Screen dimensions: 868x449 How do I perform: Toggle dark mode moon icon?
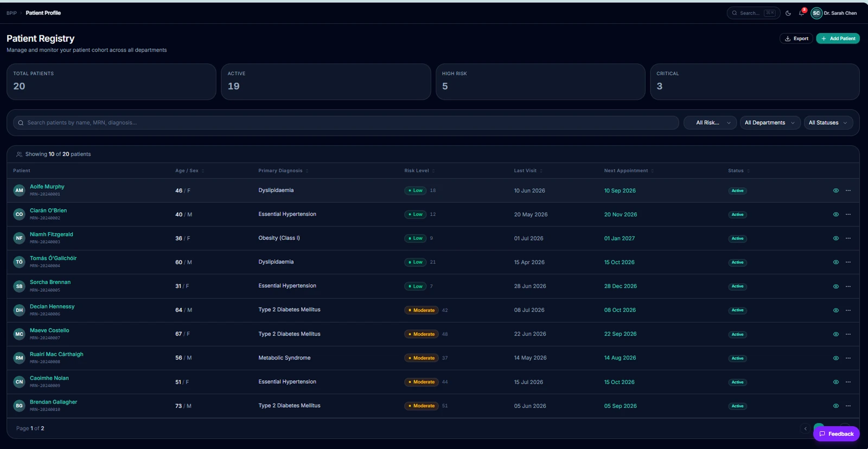tap(788, 13)
